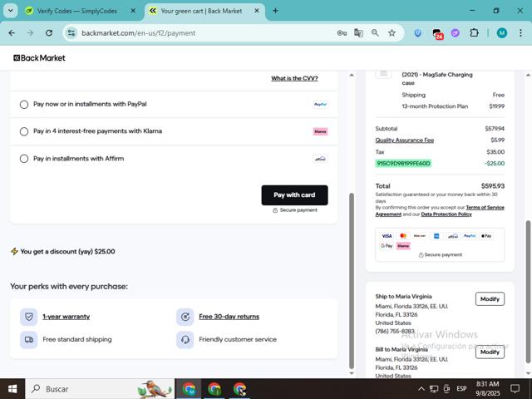Open a new browser tab
This screenshot has width=532, height=399.
click(x=275, y=11)
